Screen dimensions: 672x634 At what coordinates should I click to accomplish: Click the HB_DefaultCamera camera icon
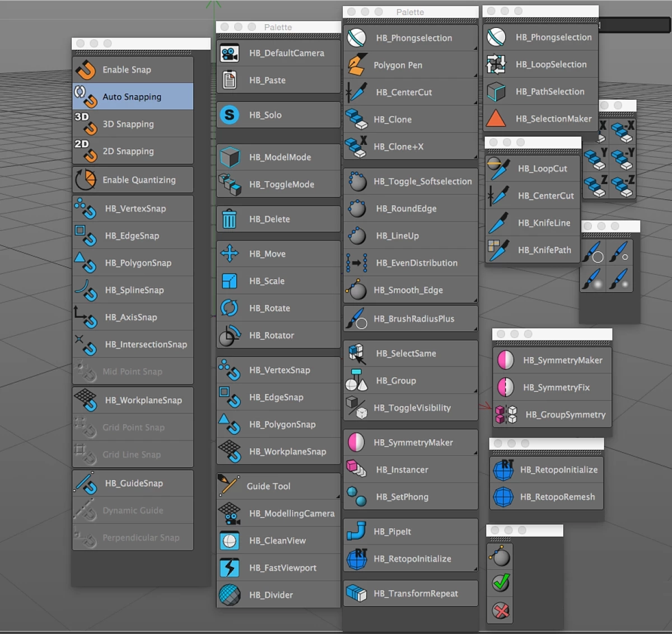[x=230, y=53]
